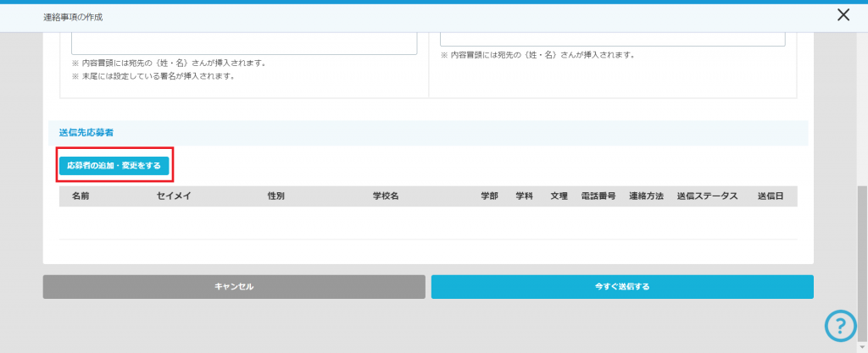Click the 送信ステータス column header
Image resolution: width=868 pixels, height=353 pixels.
(707, 196)
